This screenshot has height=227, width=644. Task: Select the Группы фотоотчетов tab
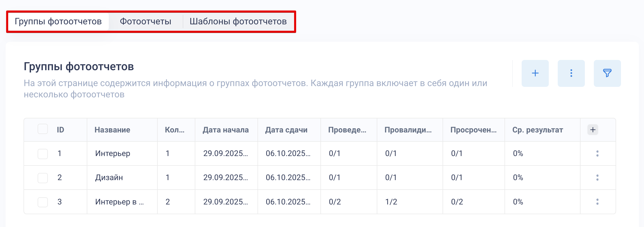click(58, 22)
